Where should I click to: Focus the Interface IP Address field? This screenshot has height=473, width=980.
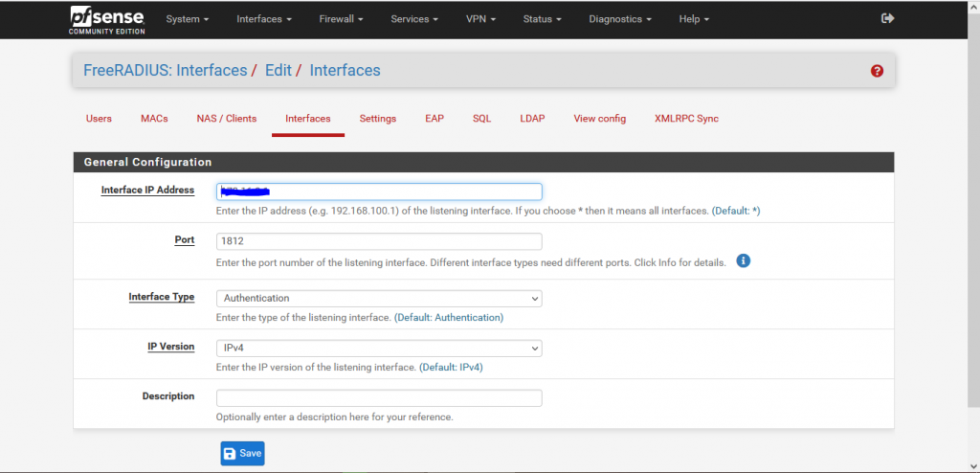pos(379,191)
